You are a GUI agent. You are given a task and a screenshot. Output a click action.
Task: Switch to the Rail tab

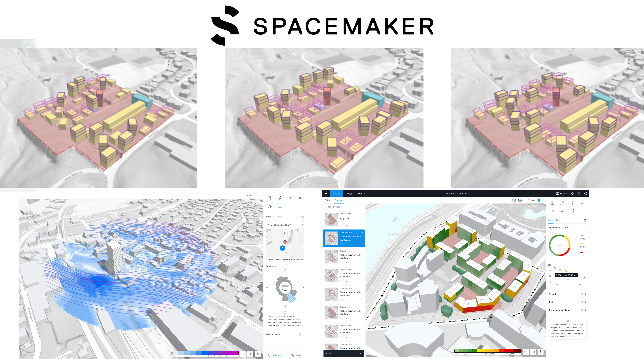[557, 220]
